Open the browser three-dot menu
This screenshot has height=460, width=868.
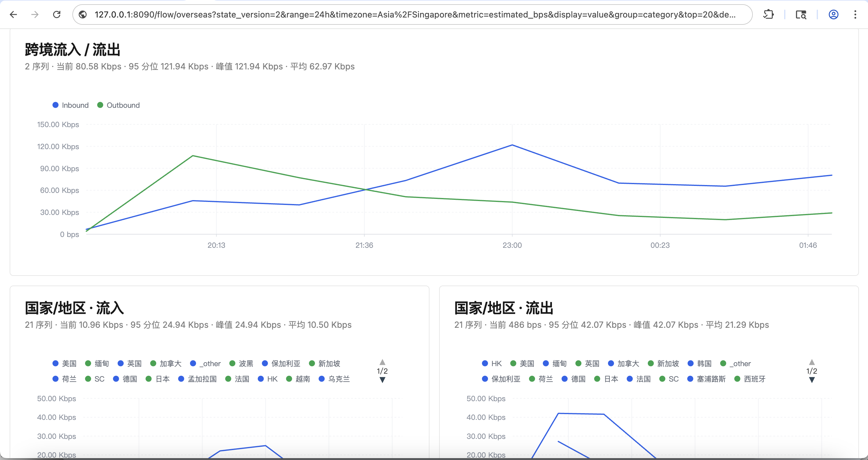coord(855,14)
